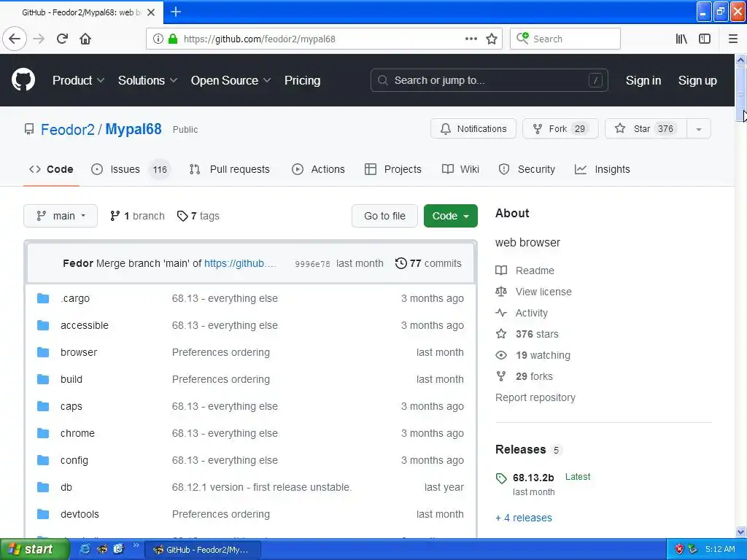Show site information icon in address bar
This screenshot has width=747, height=560.
(158, 39)
